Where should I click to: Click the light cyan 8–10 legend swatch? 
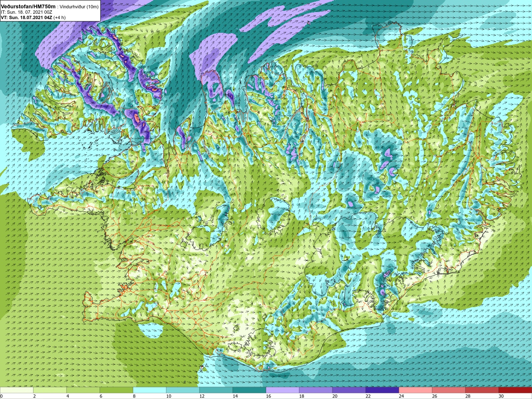click(150, 390)
